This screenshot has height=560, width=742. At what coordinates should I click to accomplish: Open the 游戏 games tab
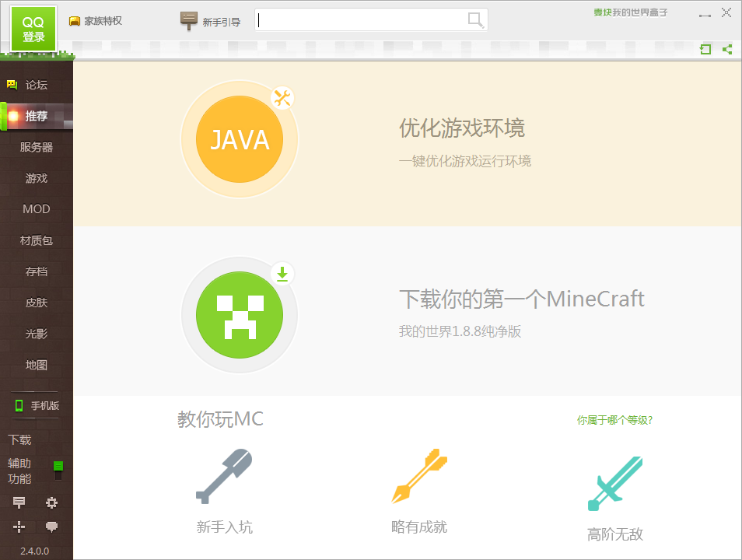point(37,178)
